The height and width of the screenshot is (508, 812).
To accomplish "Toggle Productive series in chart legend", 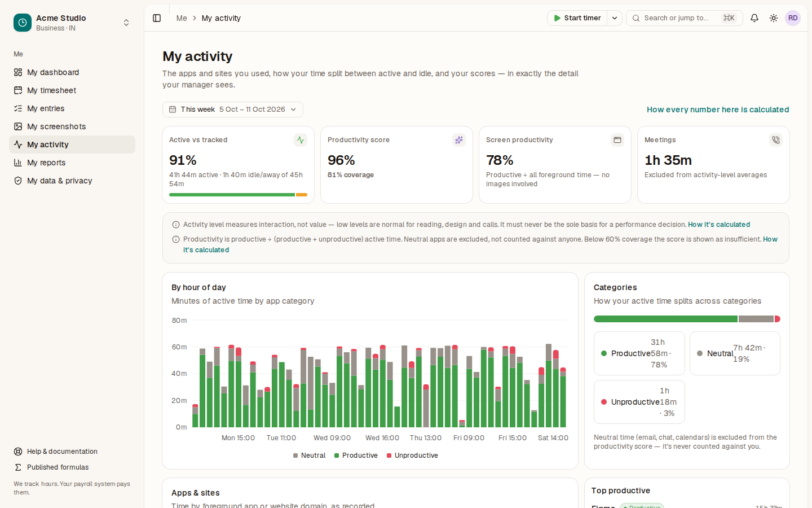I will click(356, 456).
